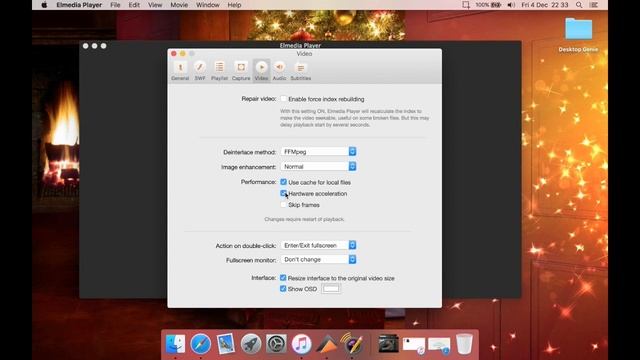Enable the Skip frames option
Screen dimensions: 640x360
tap(283, 204)
